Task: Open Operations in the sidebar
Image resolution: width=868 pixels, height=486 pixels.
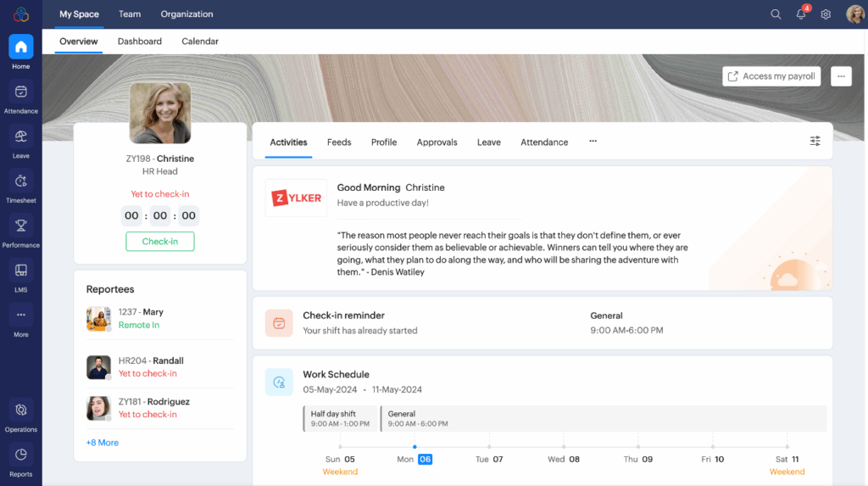Action: [21, 411]
